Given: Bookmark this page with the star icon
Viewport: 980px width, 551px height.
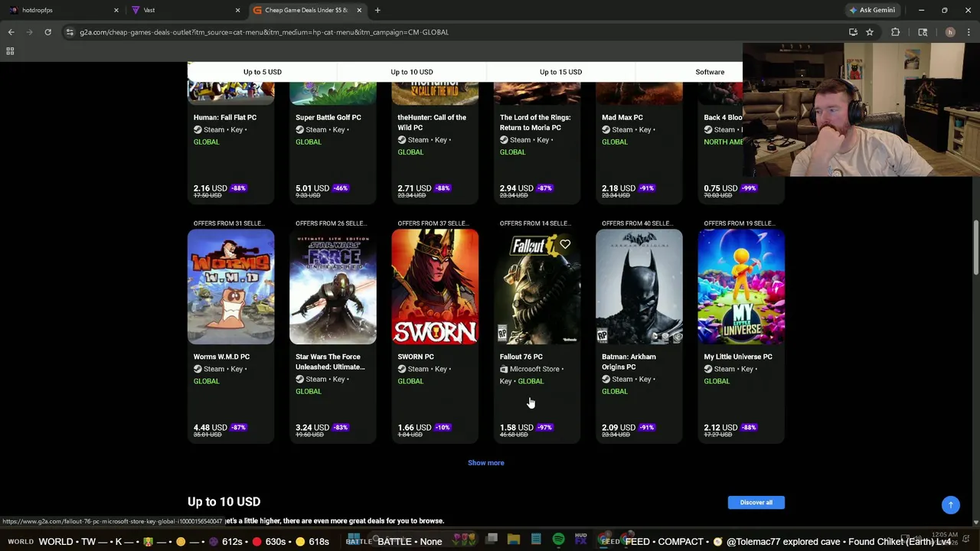Looking at the screenshot, I should pyautogui.click(x=870, y=32).
